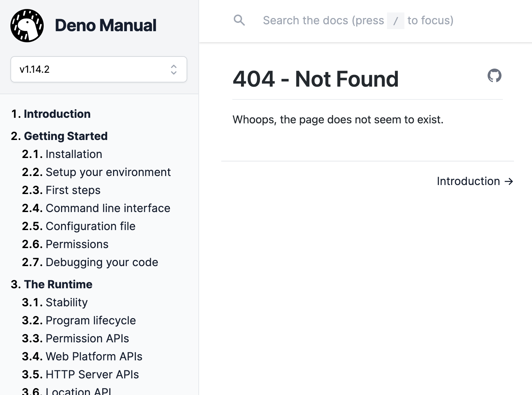Click the version selector chevron arrows

[173, 69]
